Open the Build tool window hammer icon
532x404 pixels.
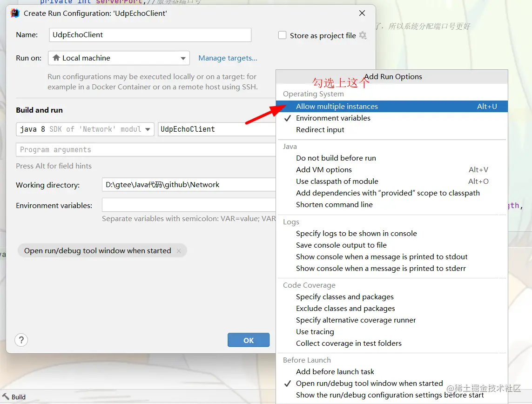[x=6, y=397]
